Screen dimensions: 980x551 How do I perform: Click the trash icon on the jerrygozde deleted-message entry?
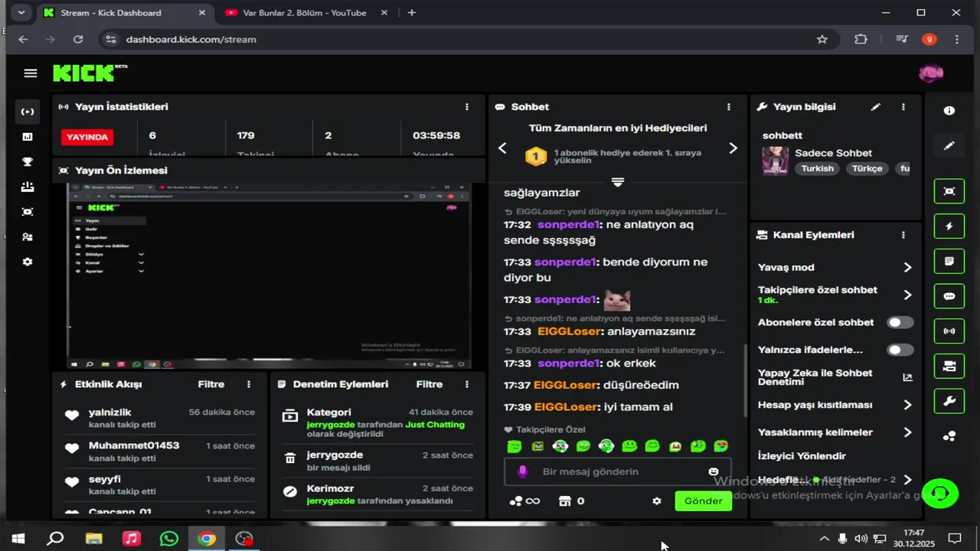pos(290,458)
